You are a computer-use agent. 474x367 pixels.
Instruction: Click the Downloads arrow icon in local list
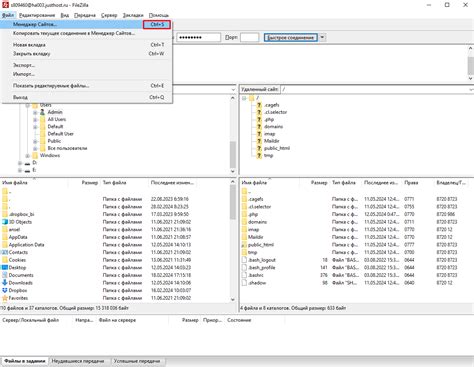(x=5, y=283)
